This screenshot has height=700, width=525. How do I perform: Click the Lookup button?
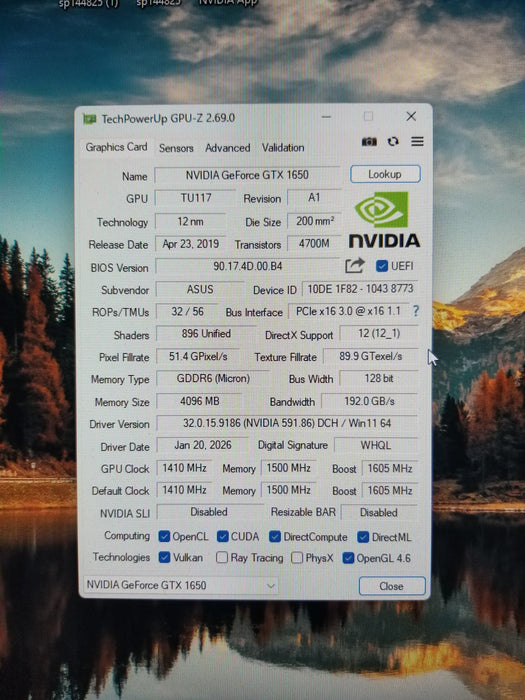[385, 174]
